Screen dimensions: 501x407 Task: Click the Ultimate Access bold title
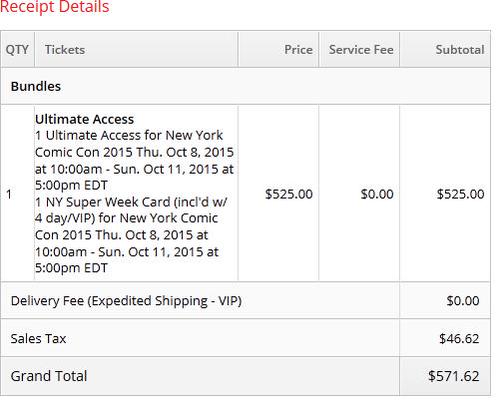pos(84,119)
